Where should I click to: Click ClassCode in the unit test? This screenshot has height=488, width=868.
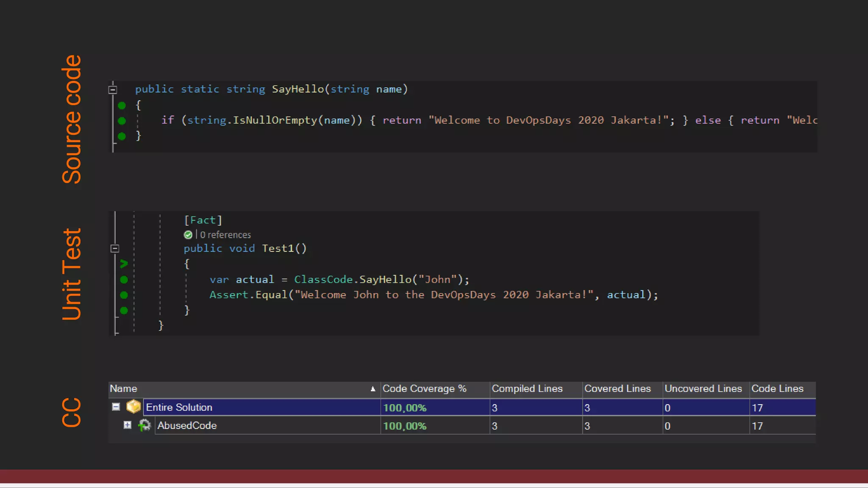pos(323,280)
